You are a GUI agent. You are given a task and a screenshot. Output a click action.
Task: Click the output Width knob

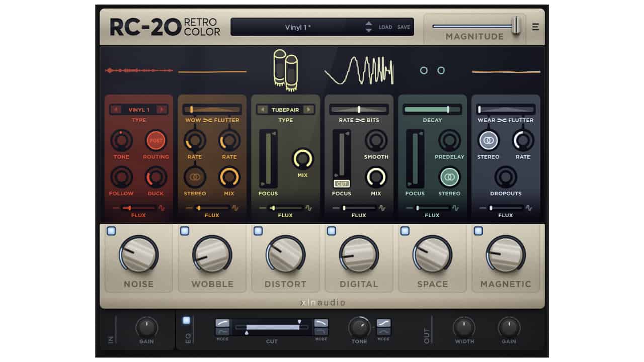tap(464, 327)
